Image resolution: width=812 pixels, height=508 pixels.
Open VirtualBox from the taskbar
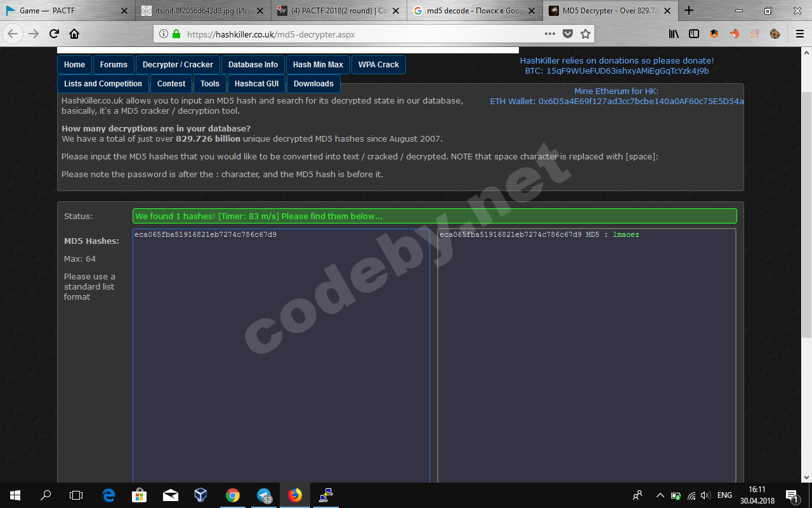[201, 495]
